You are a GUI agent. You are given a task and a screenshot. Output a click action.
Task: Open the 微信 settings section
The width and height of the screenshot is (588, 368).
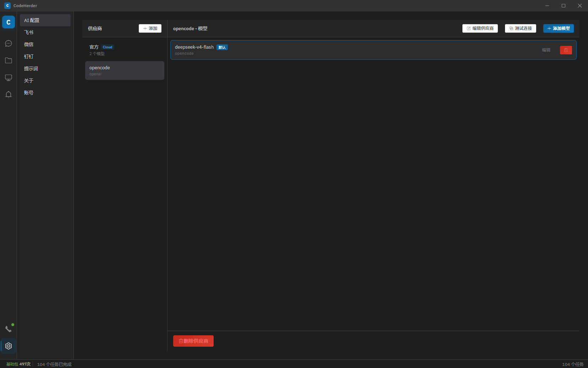click(45, 44)
